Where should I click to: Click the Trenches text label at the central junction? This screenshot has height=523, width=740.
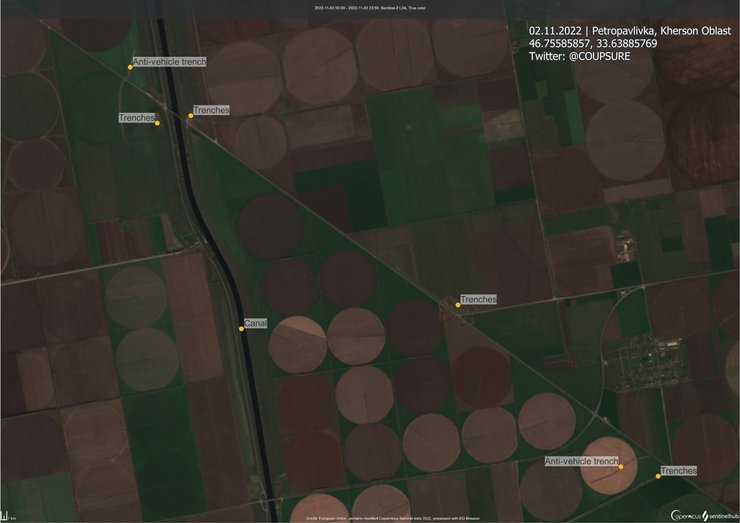point(478,299)
